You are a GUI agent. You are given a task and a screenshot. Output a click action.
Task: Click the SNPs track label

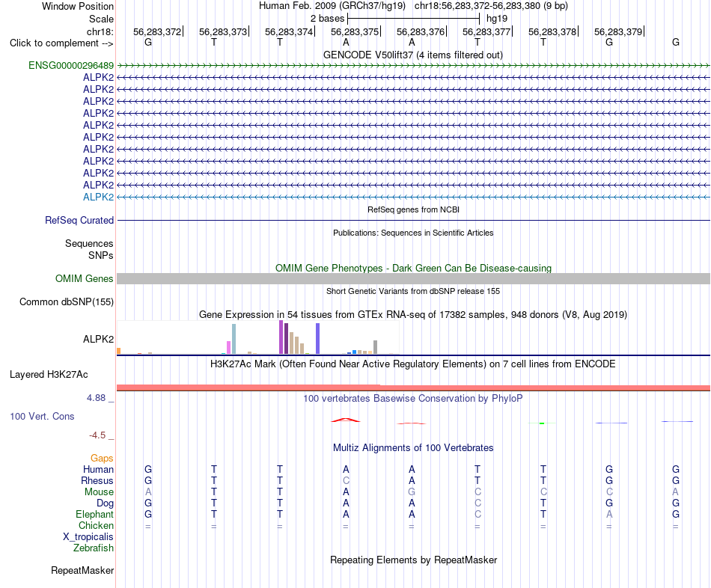101,255
